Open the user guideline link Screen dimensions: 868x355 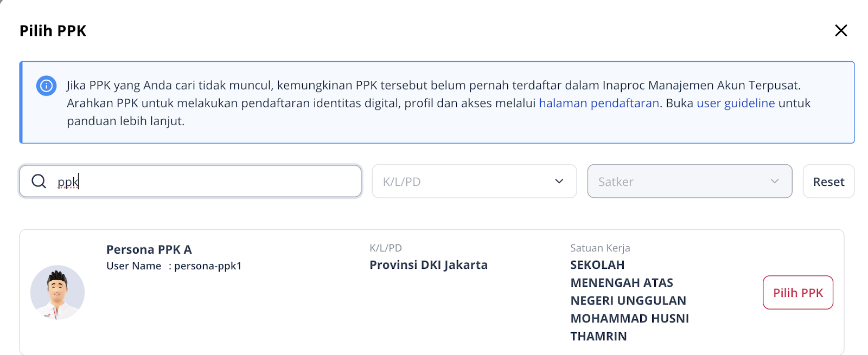tap(736, 103)
